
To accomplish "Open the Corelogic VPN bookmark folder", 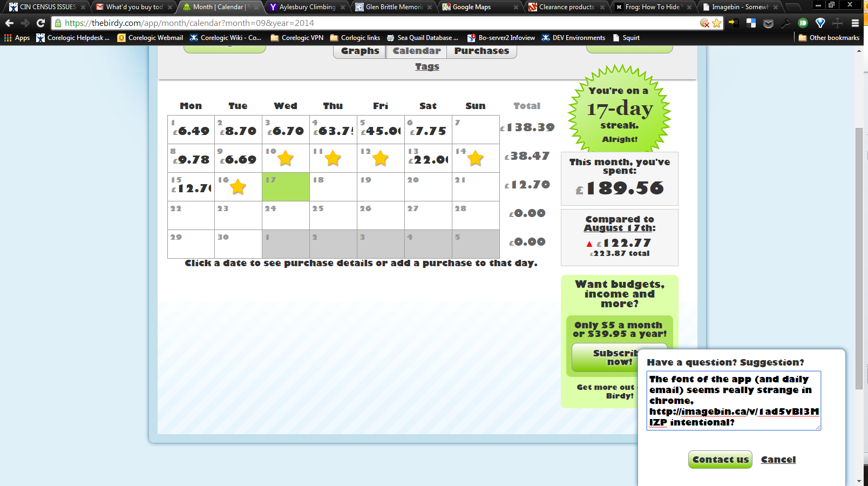I will coord(297,38).
